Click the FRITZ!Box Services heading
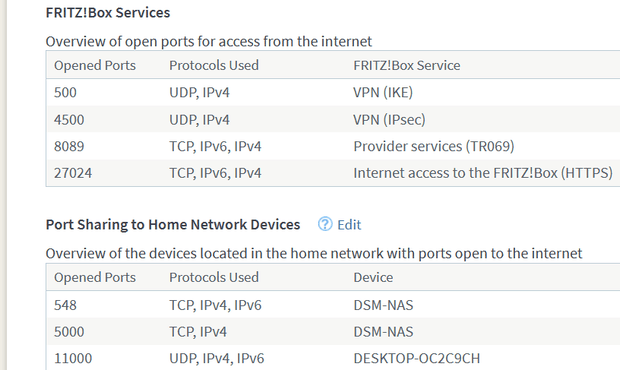Screen dimensions: 620x370 click(x=108, y=13)
